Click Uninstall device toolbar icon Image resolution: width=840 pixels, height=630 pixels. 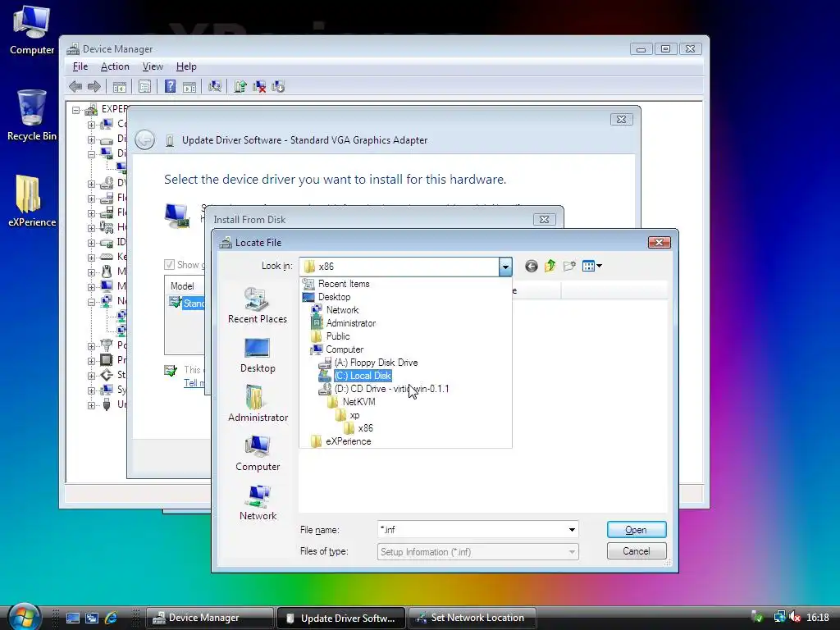pos(259,86)
